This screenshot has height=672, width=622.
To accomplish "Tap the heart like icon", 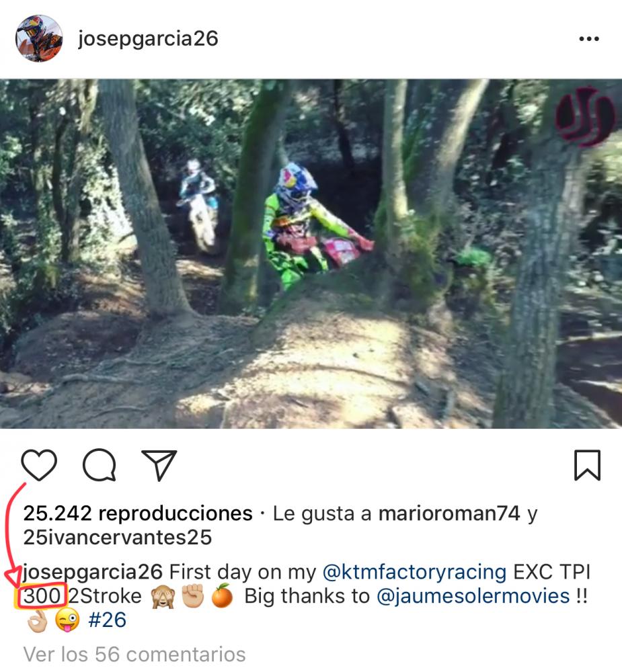I will point(39,465).
